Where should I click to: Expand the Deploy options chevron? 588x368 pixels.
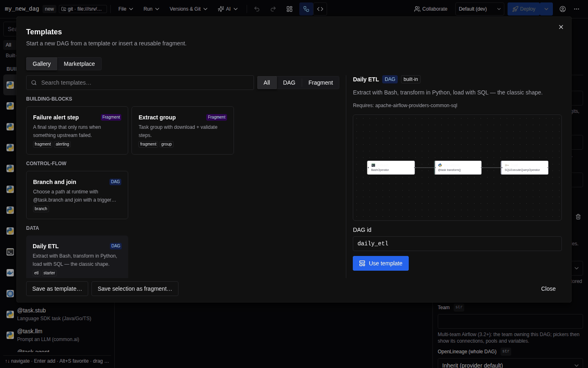point(546,9)
